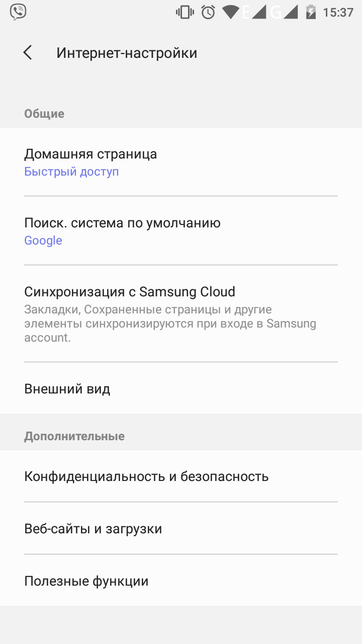Open Веб-сайты и загрузки
Viewport: 362px width, 644px height.
93,529
